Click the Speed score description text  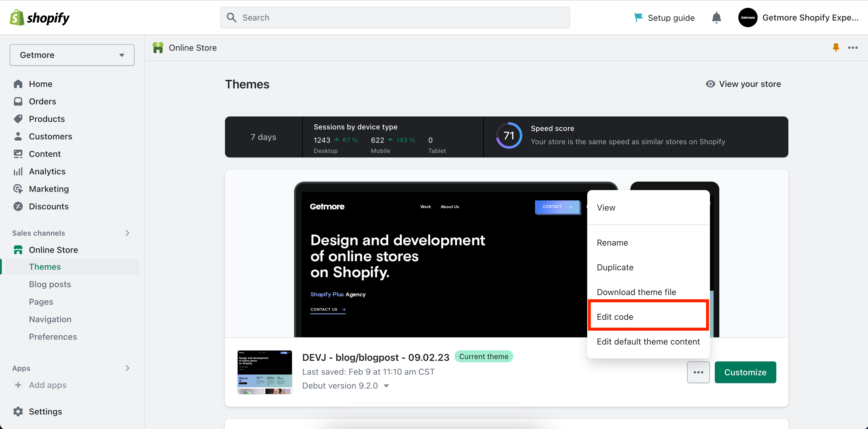[x=628, y=141]
